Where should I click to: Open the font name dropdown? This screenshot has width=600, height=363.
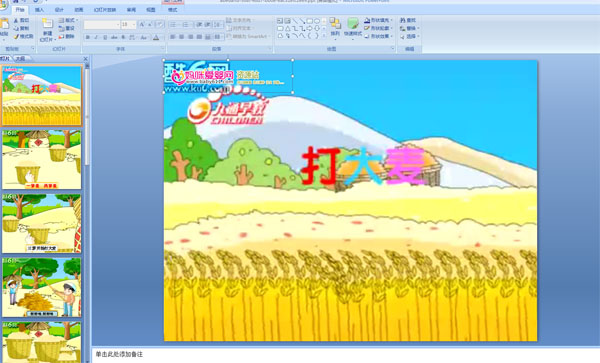pyautogui.click(x=117, y=25)
